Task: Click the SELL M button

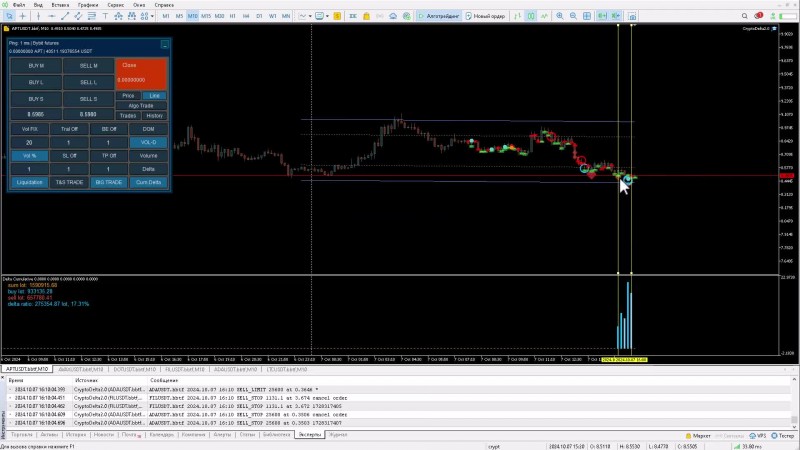Action: (x=88, y=66)
